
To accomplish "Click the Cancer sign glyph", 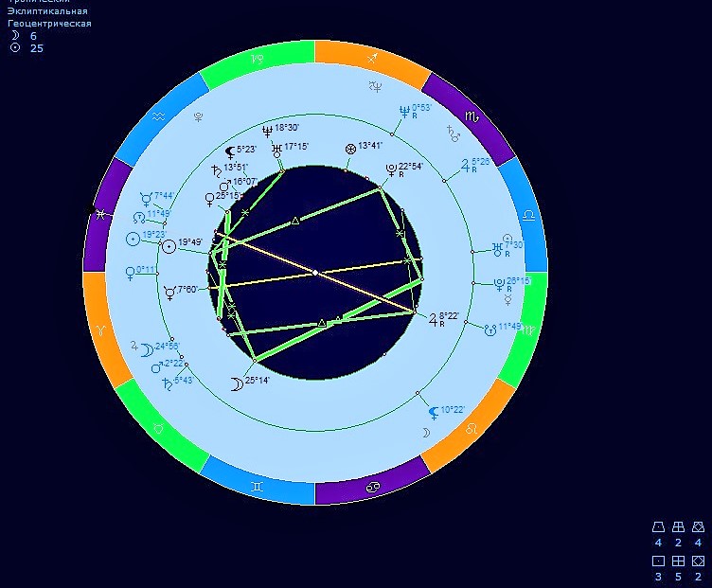I will [372, 488].
